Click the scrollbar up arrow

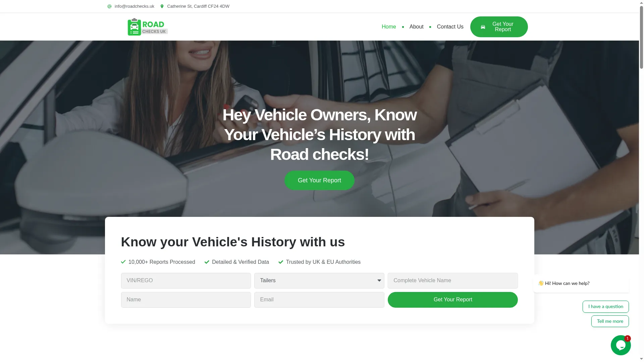pyautogui.click(x=641, y=2)
